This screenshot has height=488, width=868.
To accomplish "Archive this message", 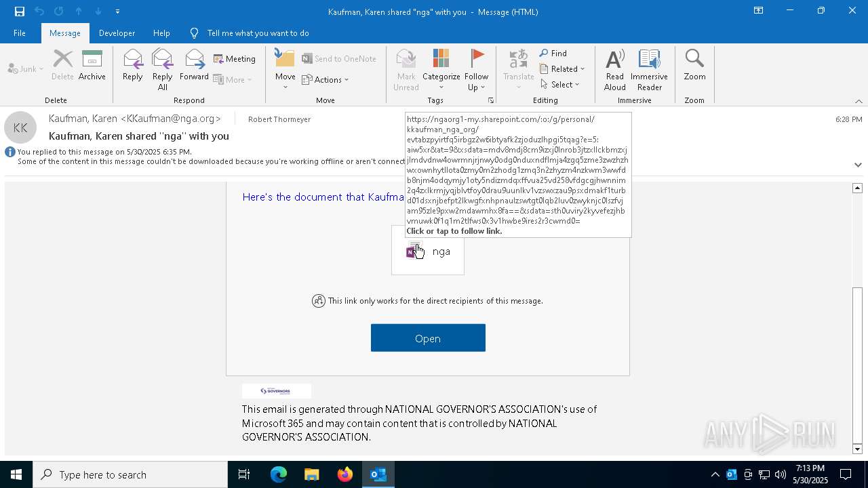I will [92, 66].
